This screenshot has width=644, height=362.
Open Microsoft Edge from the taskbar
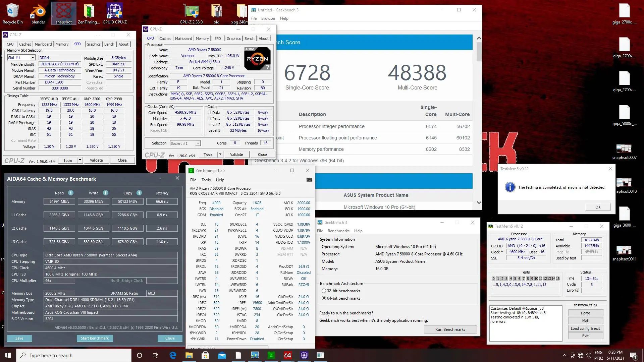pos(173,355)
